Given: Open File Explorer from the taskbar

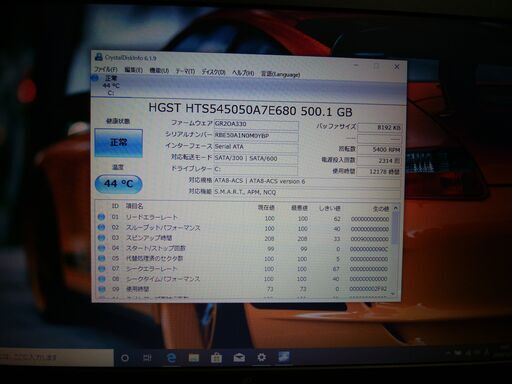Looking at the screenshot, I should tap(194, 358).
